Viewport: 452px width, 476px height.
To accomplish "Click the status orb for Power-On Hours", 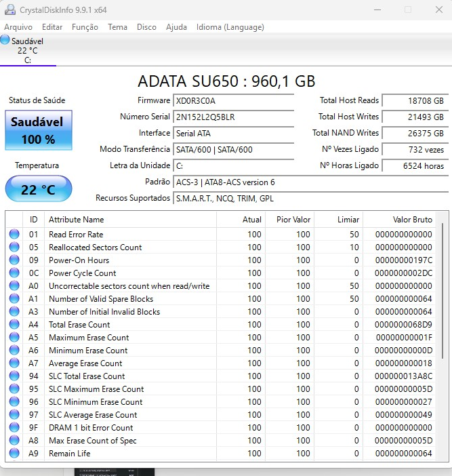I will [x=14, y=260].
